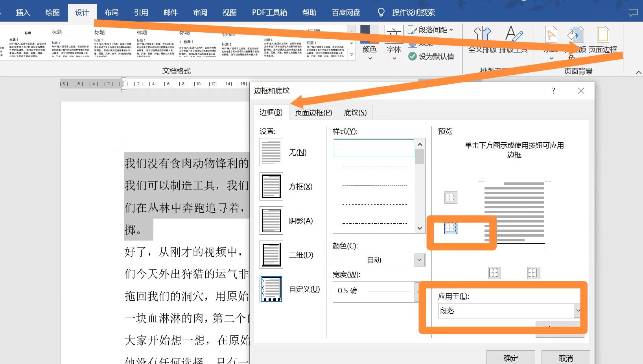Open the 段落间距 dropdown in the ribbon

[431, 30]
